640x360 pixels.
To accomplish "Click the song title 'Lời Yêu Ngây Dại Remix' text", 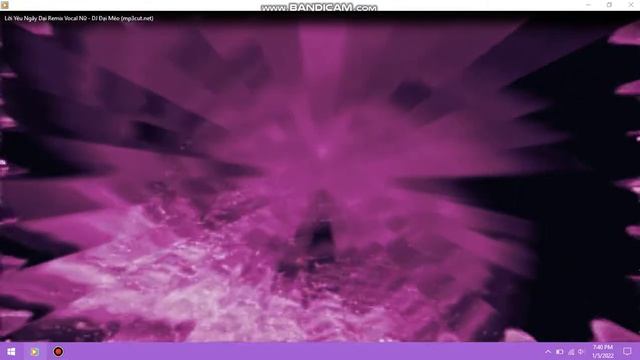I will click(x=33, y=18).
